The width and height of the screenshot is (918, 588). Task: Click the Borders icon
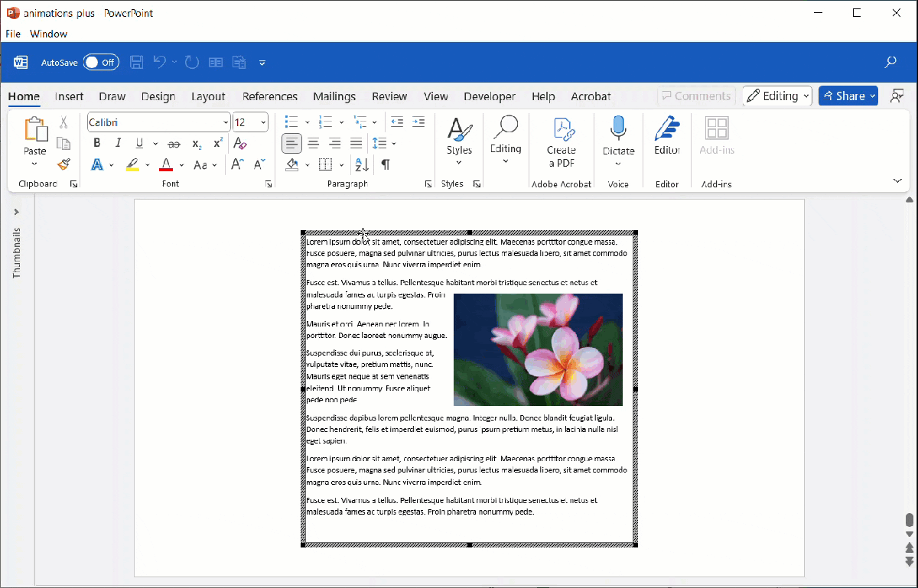point(325,164)
